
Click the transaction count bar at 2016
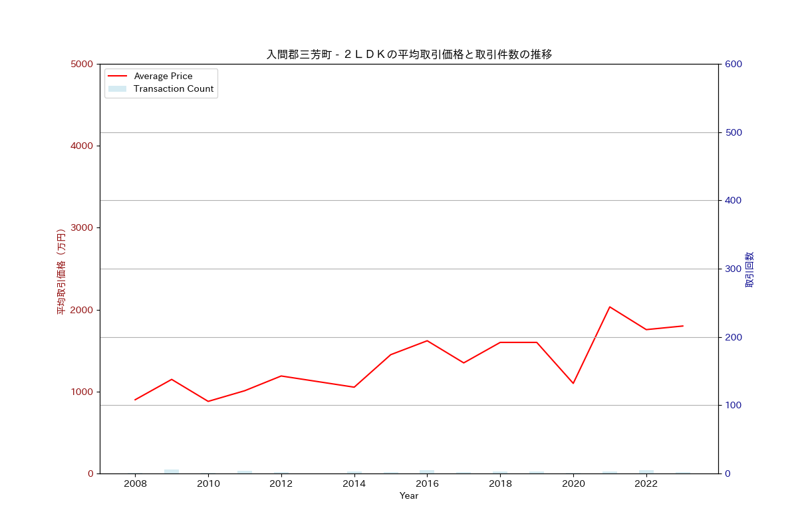click(x=426, y=471)
